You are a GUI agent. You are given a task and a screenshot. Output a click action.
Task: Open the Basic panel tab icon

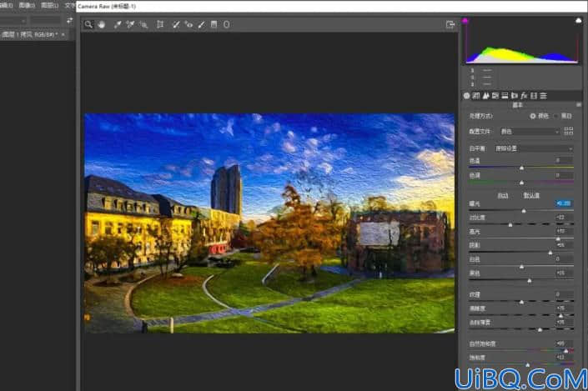tap(466, 96)
